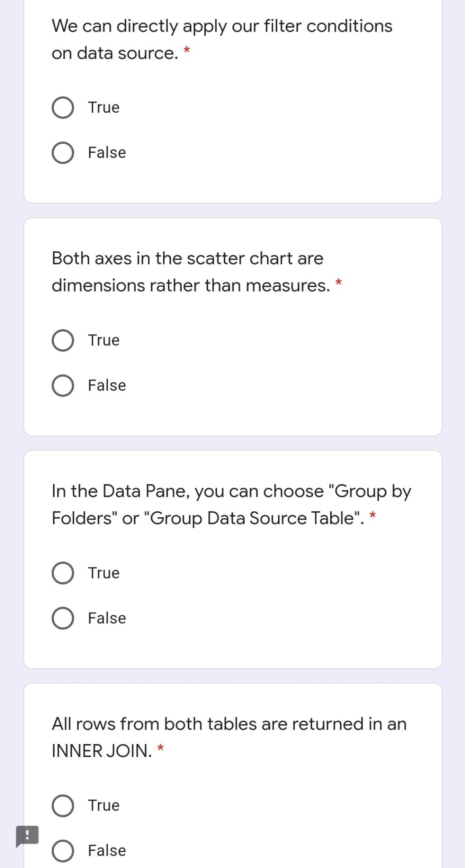
Task: Click 'False' label text under filter conditions question
Action: click(x=107, y=153)
